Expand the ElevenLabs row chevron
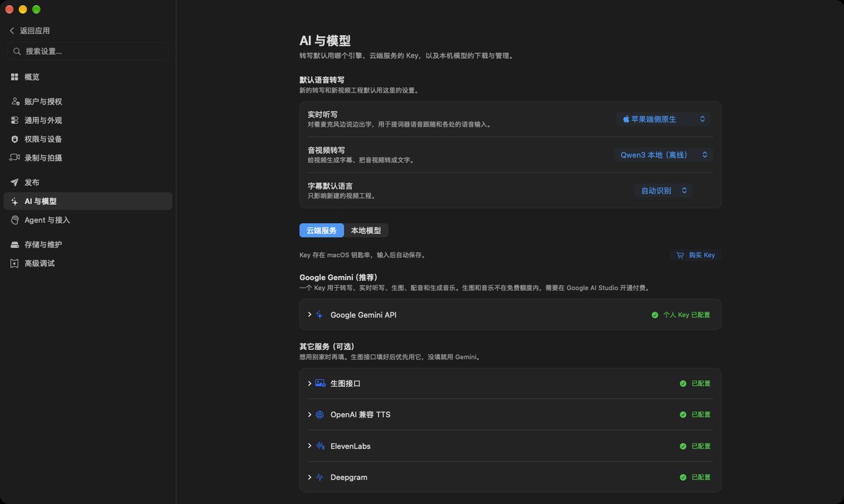This screenshot has height=504, width=844. pyautogui.click(x=309, y=446)
